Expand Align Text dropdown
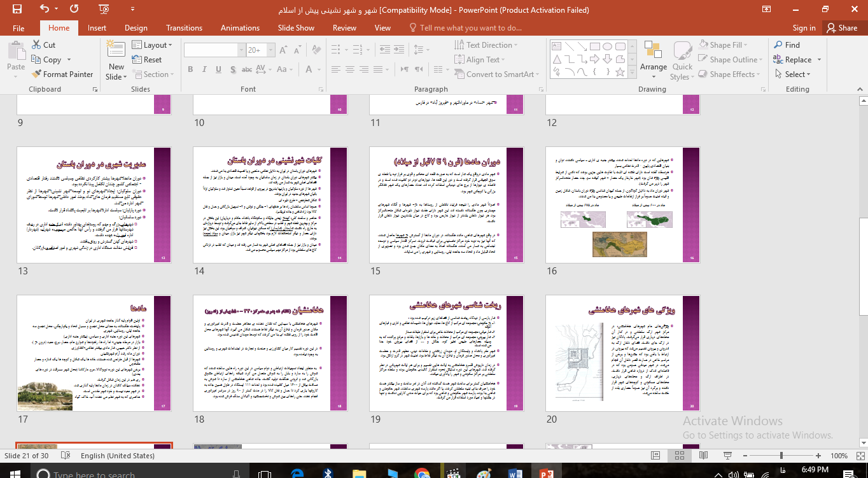Screen dimensions: 868x478 [x=480, y=60]
